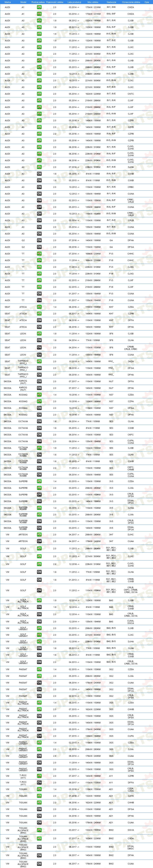Screen dimensions: 153x868
Task: Click petrol icon in Seat Tarraco DKZA row
Action: tap(39, 362)
